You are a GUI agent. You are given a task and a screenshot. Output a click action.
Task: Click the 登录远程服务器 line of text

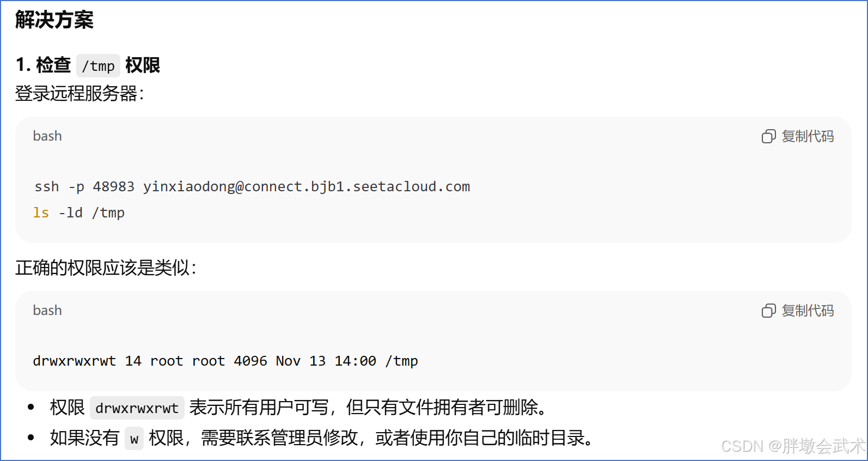click(x=79, y=93)
